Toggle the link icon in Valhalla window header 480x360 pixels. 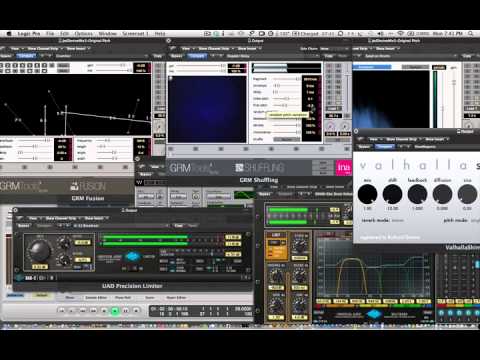point(360,139)
